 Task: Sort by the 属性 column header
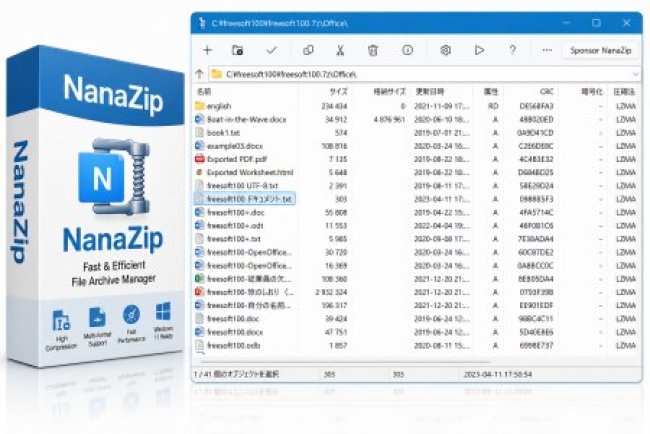pos(491,92)
